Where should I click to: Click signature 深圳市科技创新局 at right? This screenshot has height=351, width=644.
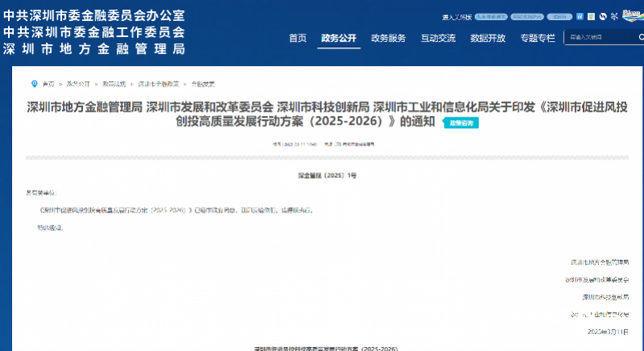[605, 297]
